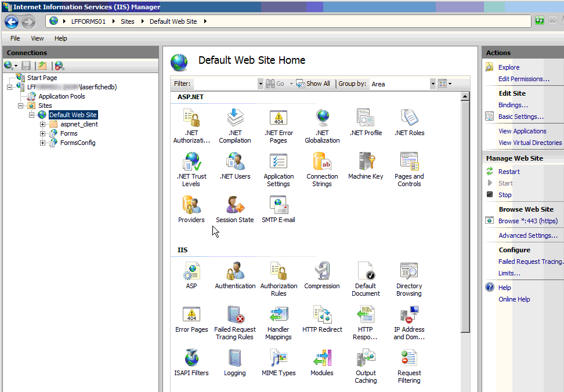Click the Back navigation button

[12, 22]
